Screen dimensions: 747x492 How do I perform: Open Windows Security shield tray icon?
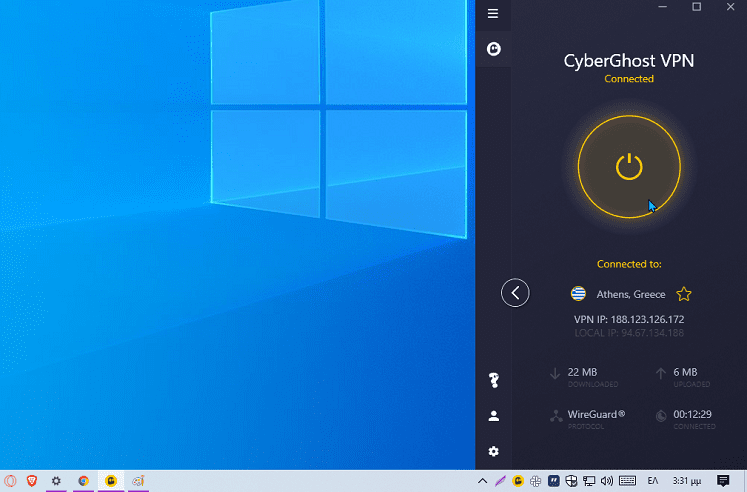[571, 481]
